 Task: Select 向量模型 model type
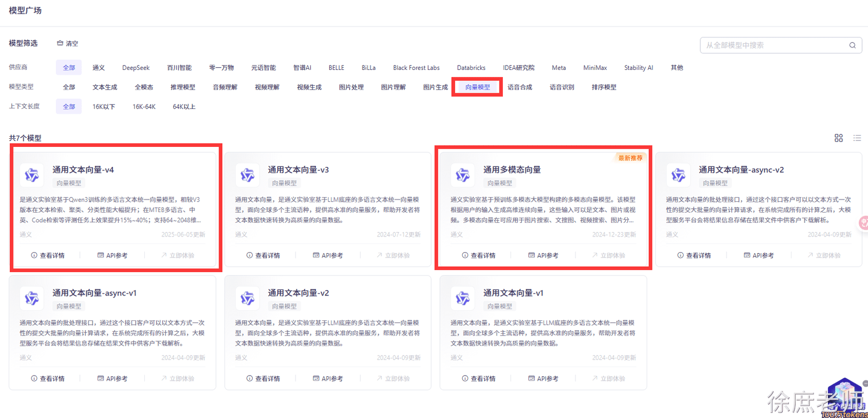(x=477, y=87)
